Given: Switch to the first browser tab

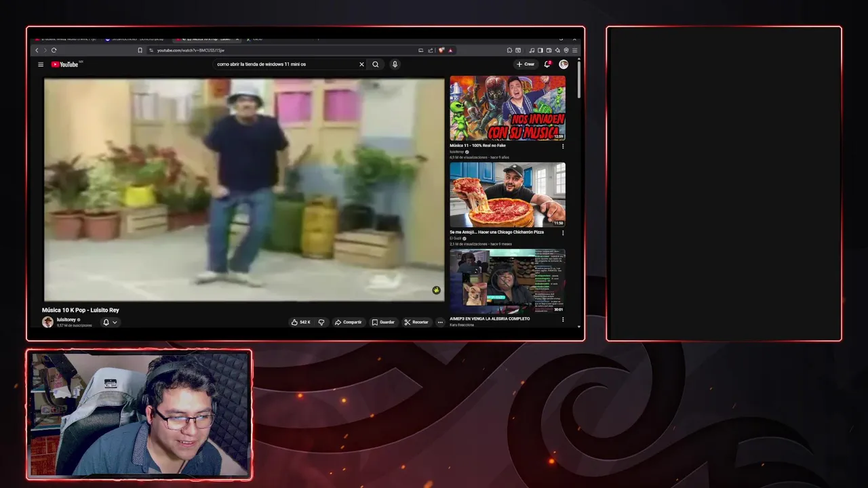Looking at the screenshot, I should [65, 39].
